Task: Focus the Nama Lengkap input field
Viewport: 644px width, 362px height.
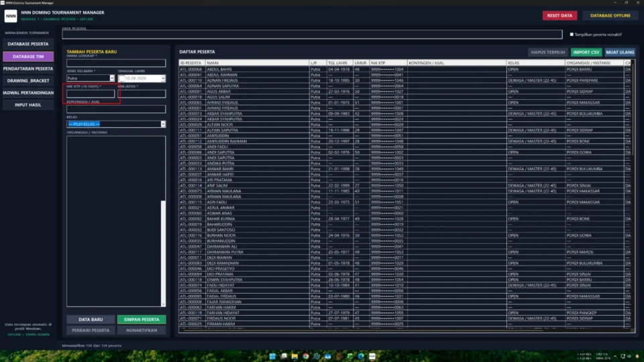Action: [x=116, y=63]
